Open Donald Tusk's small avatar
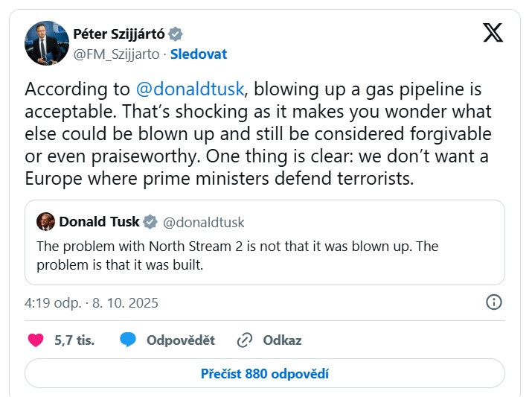 pos(45,222)
